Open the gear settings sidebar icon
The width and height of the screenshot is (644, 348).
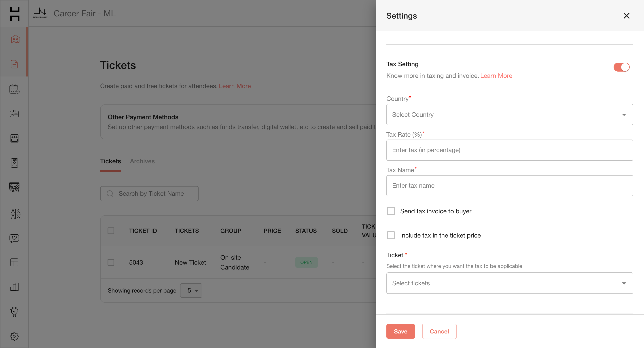click(14, 336)
